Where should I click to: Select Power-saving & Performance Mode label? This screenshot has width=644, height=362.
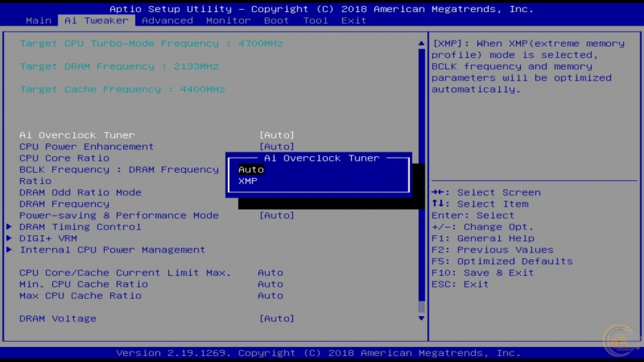[119, 216]
